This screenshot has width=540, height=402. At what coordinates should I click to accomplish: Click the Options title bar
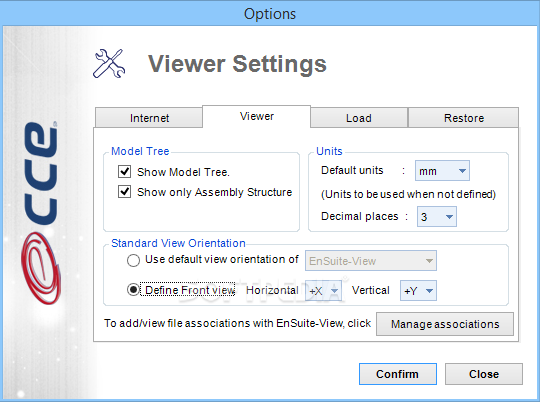point(270,13)
